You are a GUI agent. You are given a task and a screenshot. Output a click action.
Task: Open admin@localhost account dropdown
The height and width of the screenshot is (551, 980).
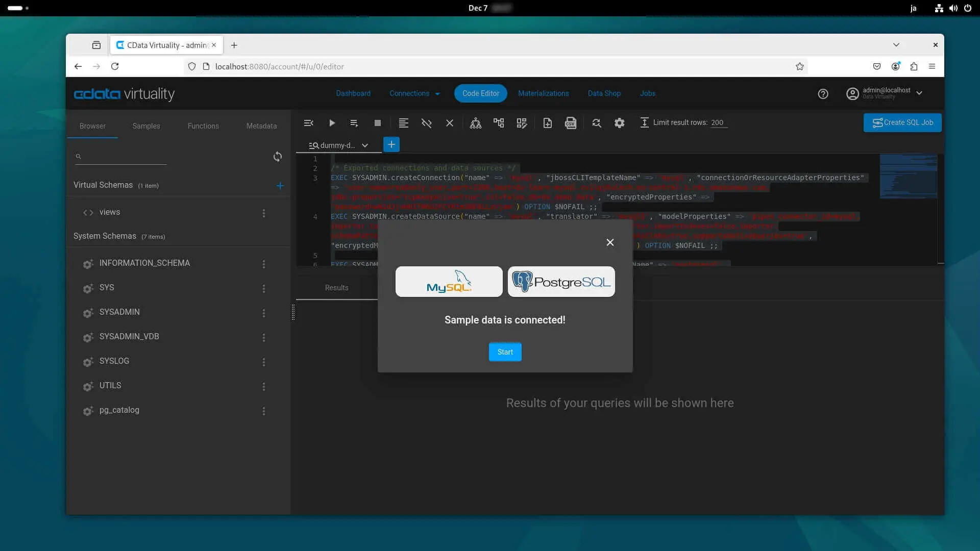[919, 93]
